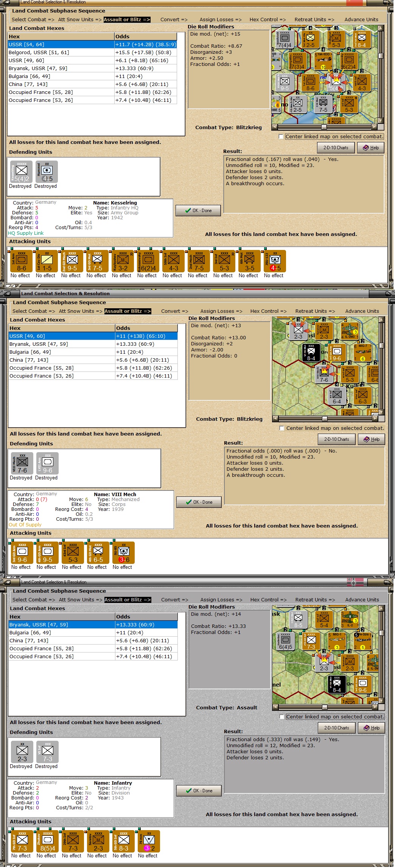Select the LVII Arm 9-6 defending unit

(48, 463)
